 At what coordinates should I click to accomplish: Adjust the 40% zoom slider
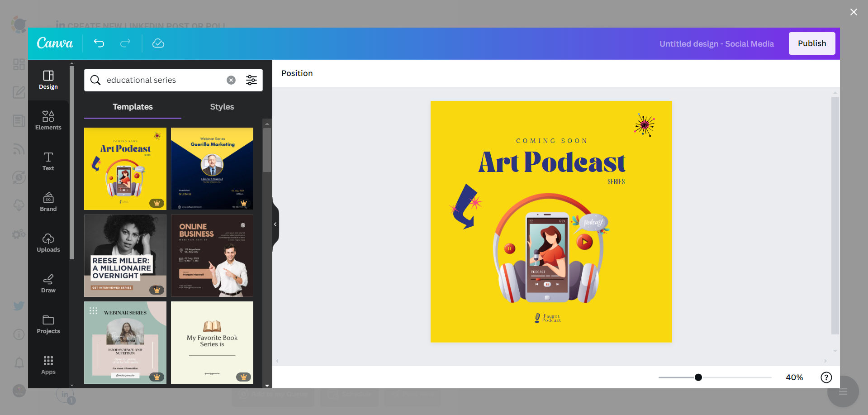point(698,377)
